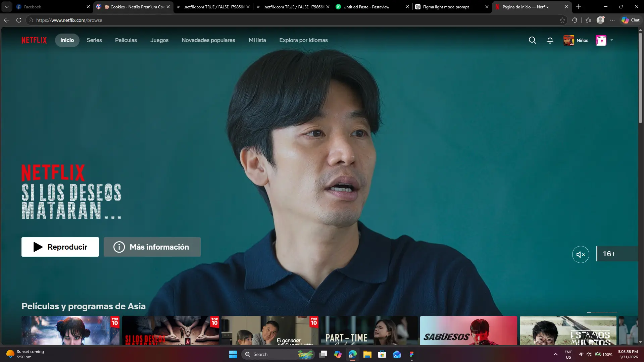Open browser Settings and more menu

tap(612, 20)
